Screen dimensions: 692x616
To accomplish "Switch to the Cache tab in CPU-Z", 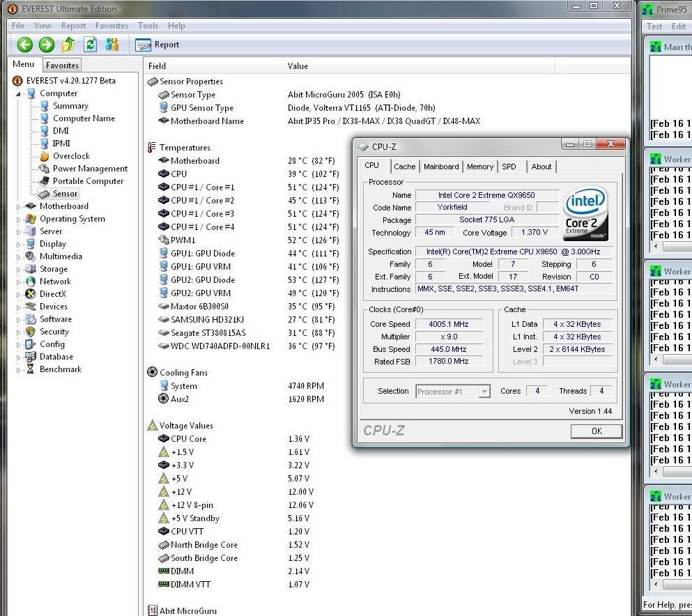I will pos(405,167).
